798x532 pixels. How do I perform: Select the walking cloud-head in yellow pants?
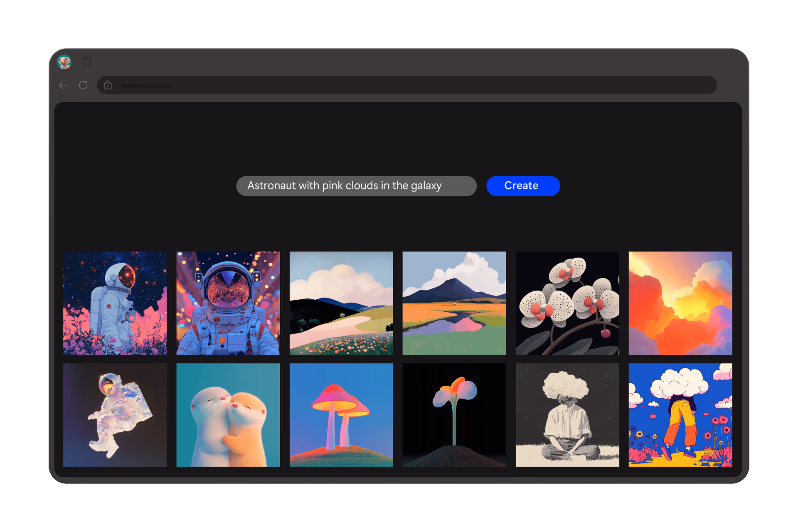(x=680, y=415)
